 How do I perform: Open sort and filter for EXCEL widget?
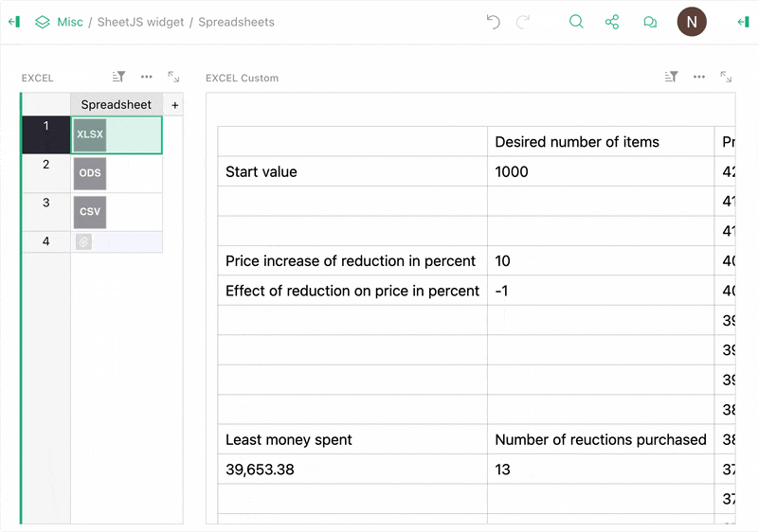tap(118, 77)
